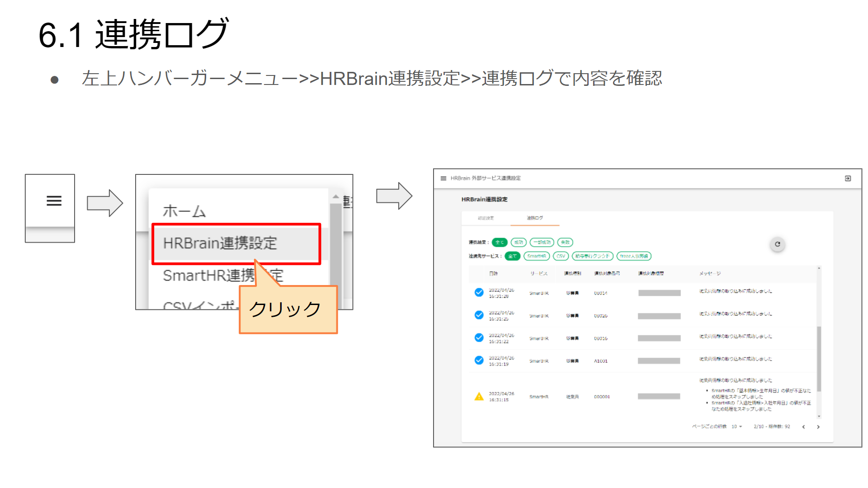This screenshot has width=868, height=488.
Task: Click the 従業員 cell in the 000001 row
Action: [572, 397]
